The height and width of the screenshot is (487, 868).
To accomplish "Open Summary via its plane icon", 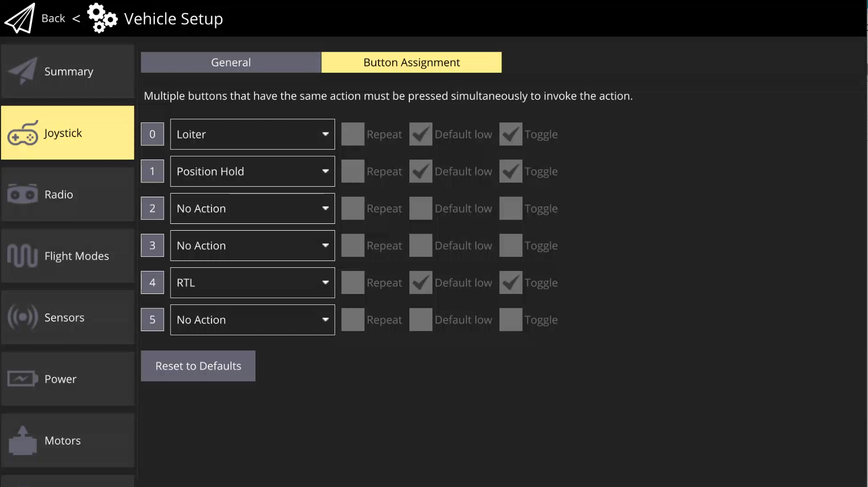I will tap(23, 71).
